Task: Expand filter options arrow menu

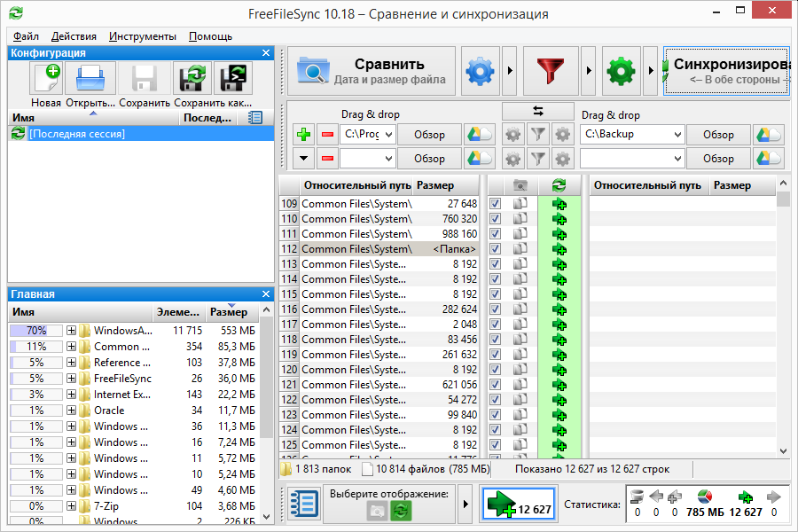Action: coord(589,71)
